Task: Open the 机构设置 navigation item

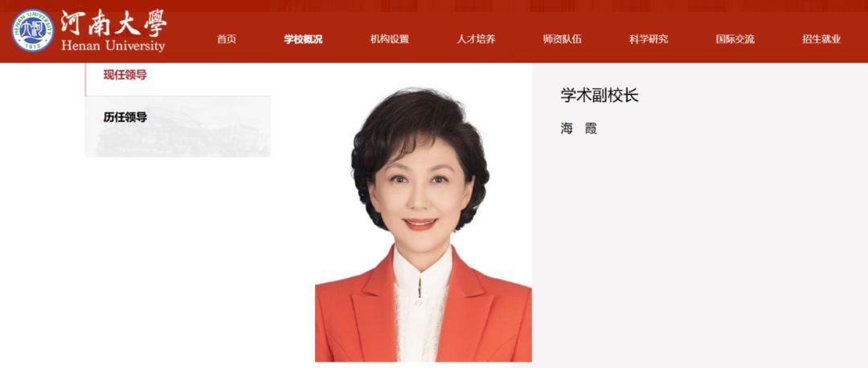Action: 390,39
